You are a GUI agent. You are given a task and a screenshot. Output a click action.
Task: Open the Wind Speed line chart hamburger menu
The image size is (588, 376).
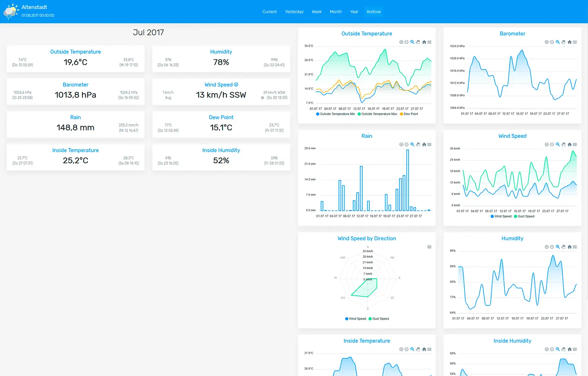click(x=575, y=145)
